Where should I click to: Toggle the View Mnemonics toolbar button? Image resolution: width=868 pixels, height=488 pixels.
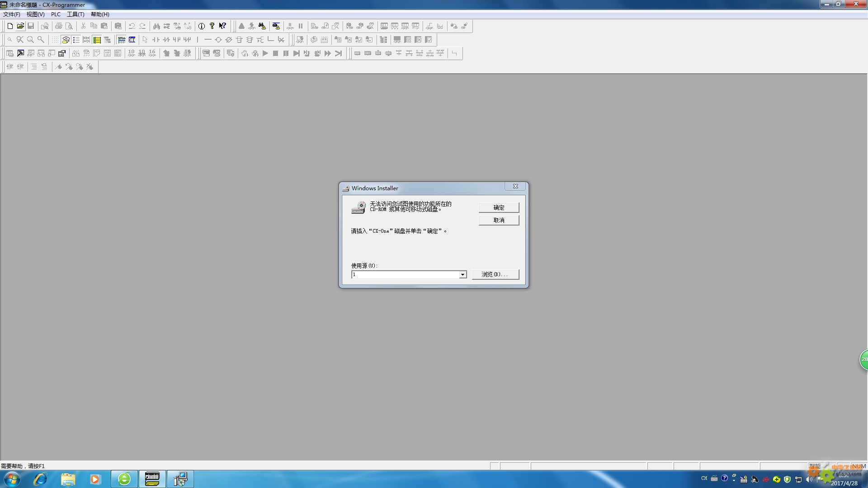pos(122,40)
